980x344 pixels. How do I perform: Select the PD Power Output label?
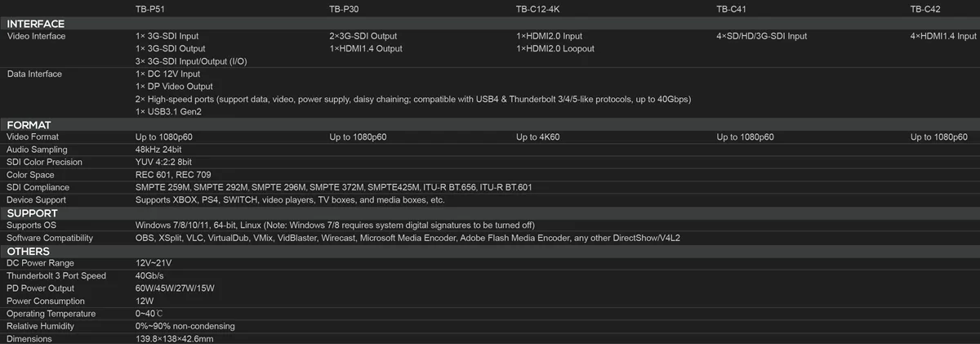[x=40, y=288]
